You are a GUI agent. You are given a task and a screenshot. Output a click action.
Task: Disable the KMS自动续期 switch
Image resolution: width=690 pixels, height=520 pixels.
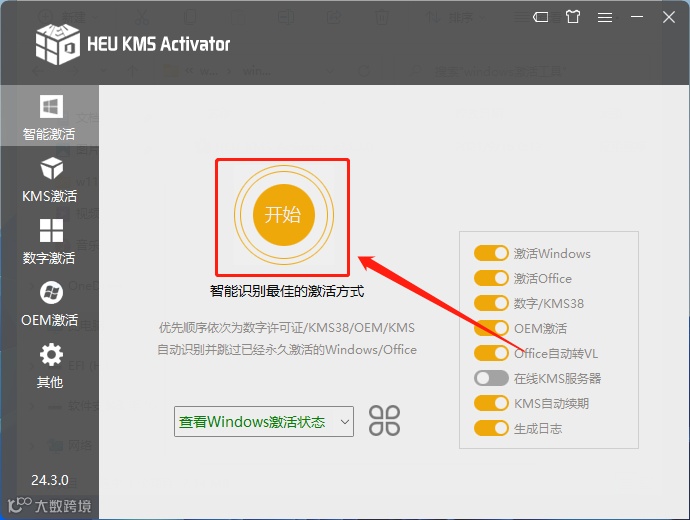(491, 403)
